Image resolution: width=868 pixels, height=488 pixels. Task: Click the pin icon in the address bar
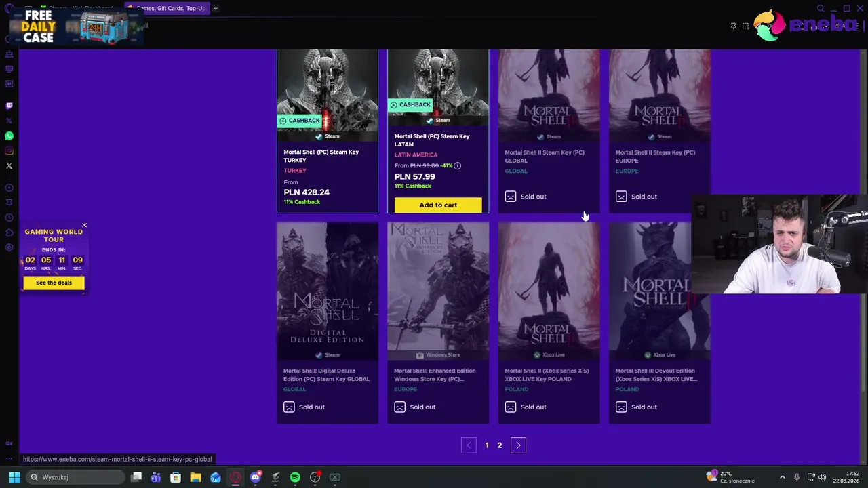(733, 26)
